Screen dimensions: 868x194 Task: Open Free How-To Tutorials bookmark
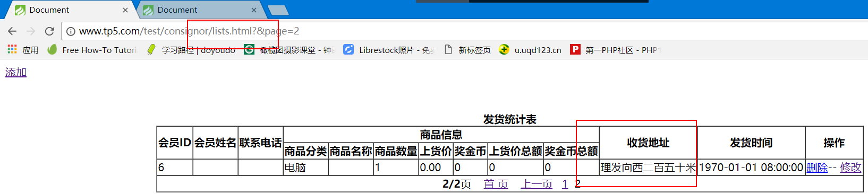92,50
